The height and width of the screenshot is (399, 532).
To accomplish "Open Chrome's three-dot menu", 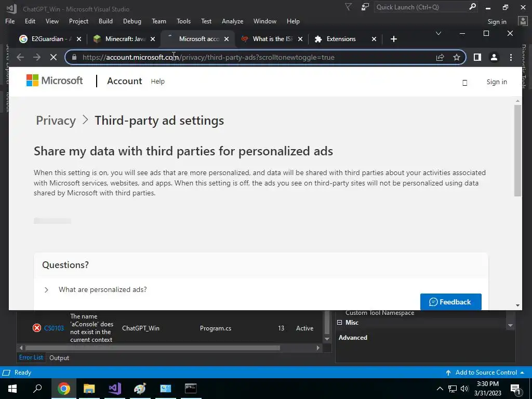I will tap(511, 57).
